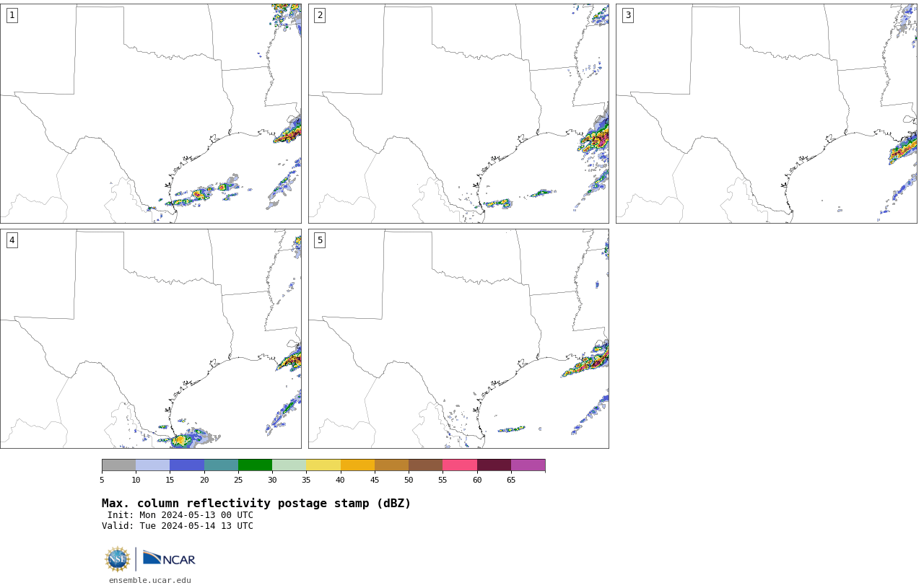
Task: Click the '65' tick label on the color scale
Action: [x=511, y=480]
